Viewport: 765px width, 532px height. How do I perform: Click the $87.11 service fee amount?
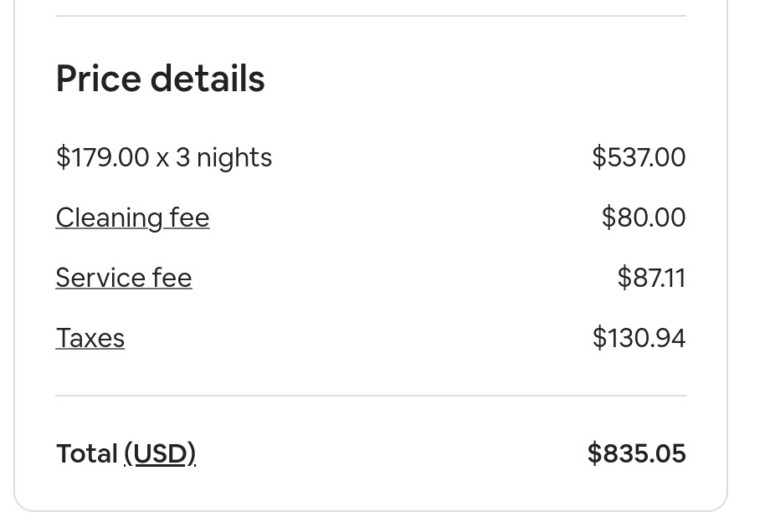pos(651,278)
